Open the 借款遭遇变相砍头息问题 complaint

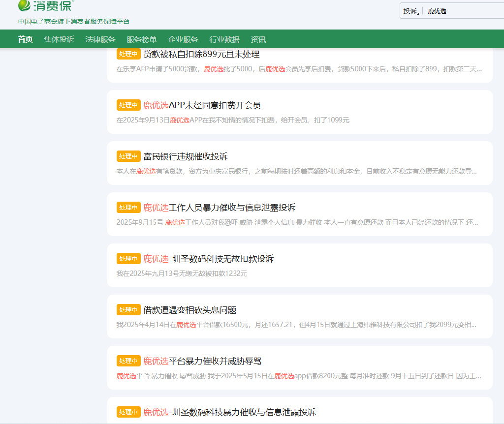(190, 310)
